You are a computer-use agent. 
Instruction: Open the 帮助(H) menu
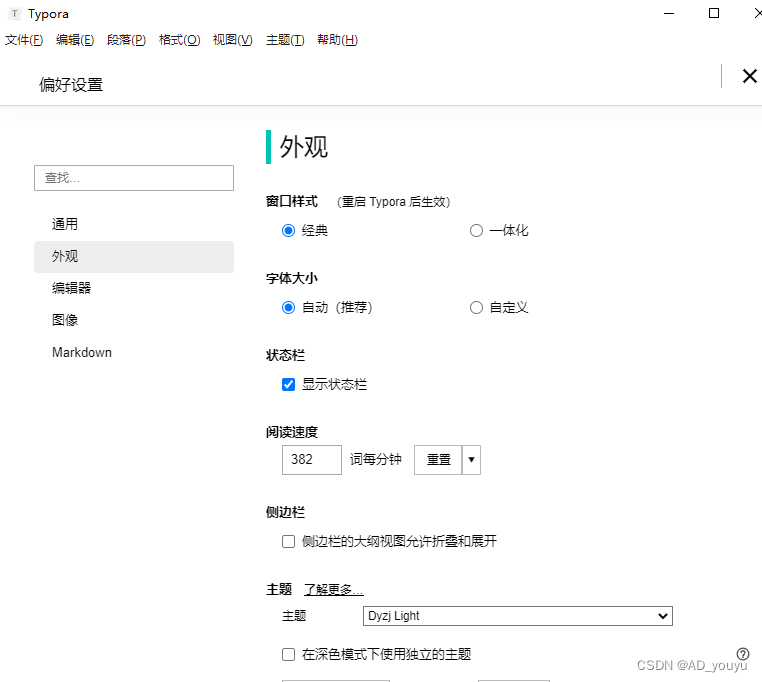337,40
